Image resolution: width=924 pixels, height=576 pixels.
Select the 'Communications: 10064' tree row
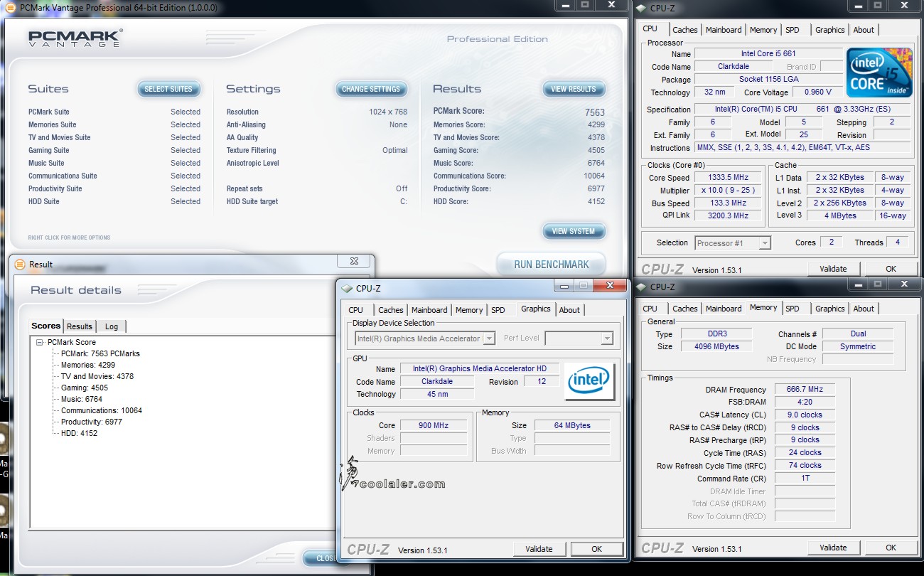[102, 410]
